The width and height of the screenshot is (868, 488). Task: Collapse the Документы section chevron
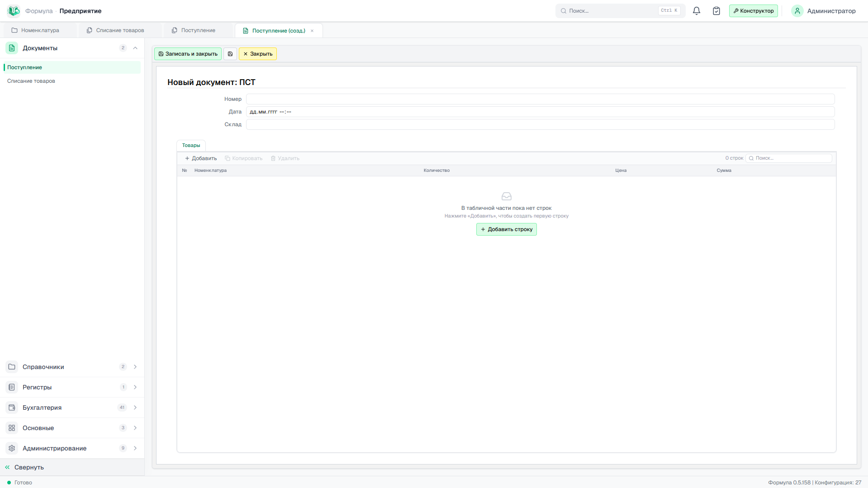tap(135, 48)
